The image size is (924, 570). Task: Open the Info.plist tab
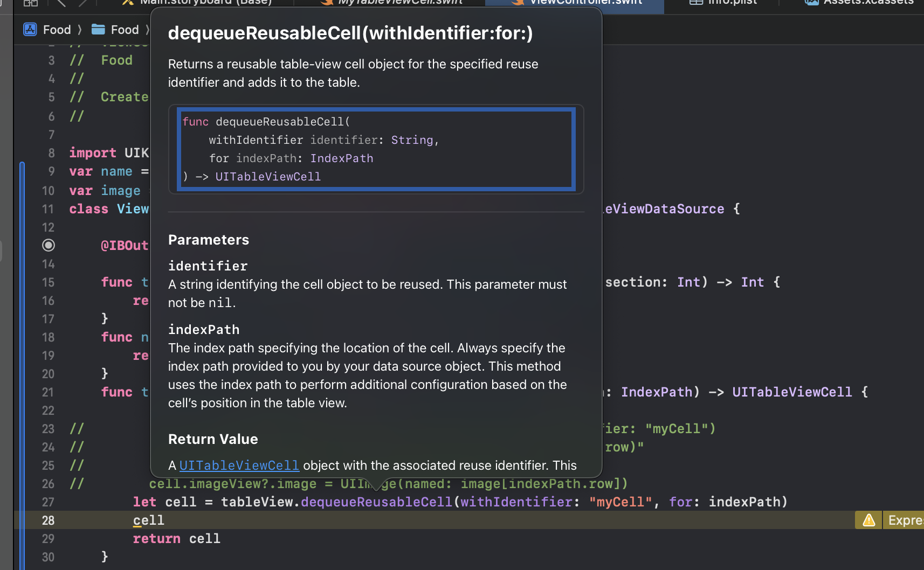[723, 2]
